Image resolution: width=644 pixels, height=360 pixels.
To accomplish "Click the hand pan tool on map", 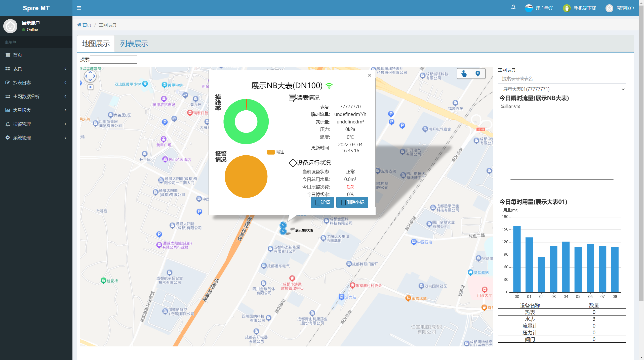I will pyautogui.click(x=464, y=74).
